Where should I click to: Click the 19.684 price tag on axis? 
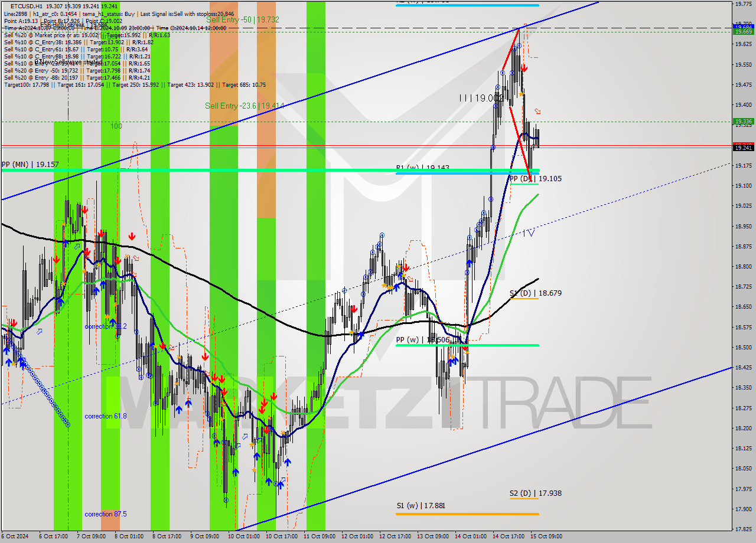(743, 27)
